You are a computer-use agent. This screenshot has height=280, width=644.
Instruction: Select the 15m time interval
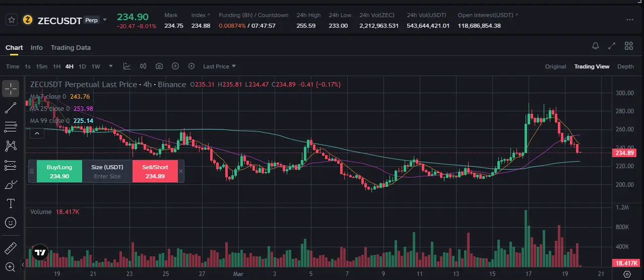pyautogui.click(x=42, y=66)
